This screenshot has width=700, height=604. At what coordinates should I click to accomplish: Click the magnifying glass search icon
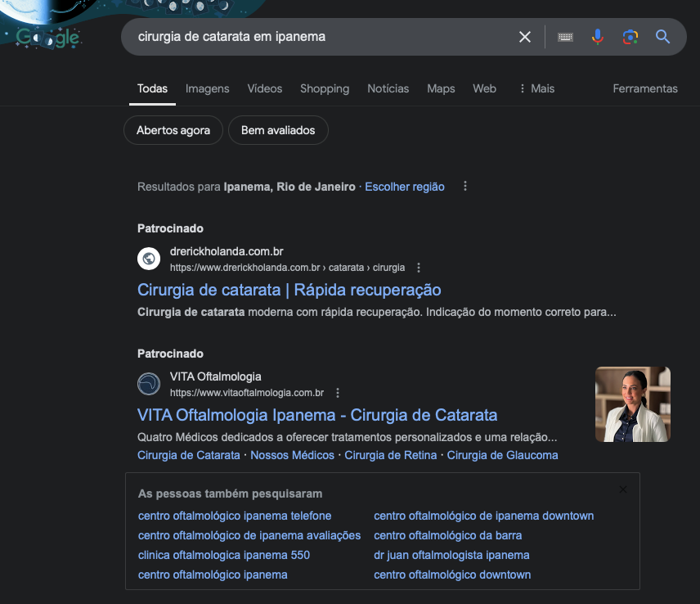[662, 37]
